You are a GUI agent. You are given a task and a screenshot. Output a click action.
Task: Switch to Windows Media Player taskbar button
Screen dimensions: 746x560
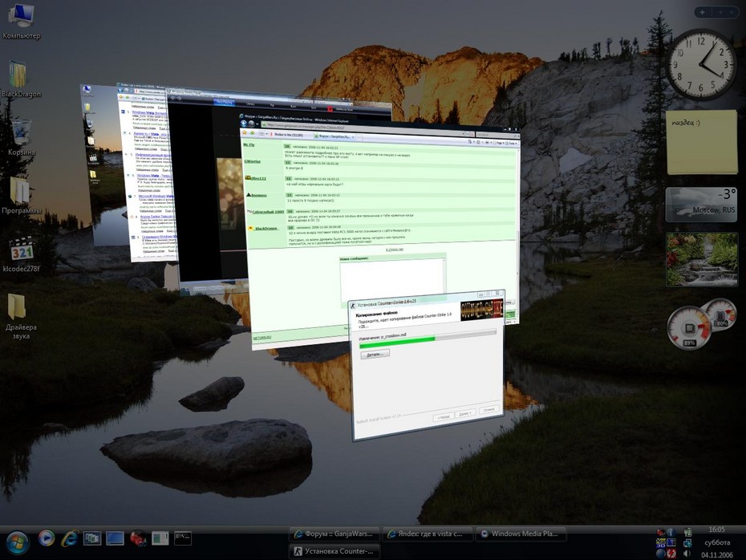(x=521, y=534)
